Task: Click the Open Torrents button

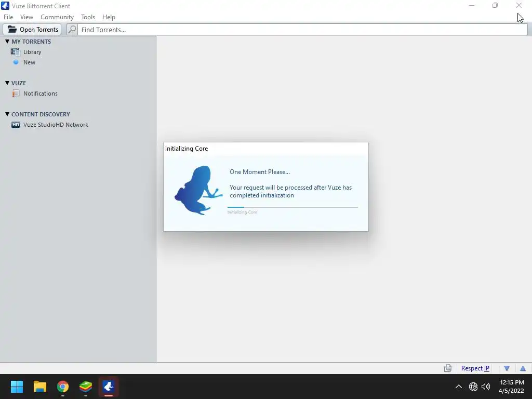Action: pyautogui.click(x=32, y=30)
